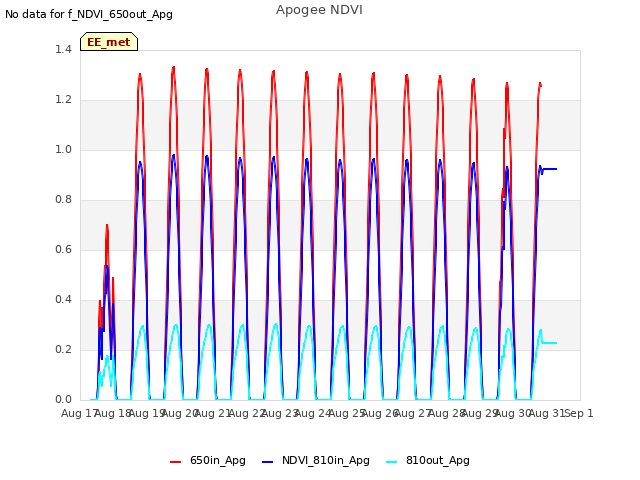This screenshot has width=640, height=480.
Task: Click the EE_met annotation label
Action: [x=109, y=42]
